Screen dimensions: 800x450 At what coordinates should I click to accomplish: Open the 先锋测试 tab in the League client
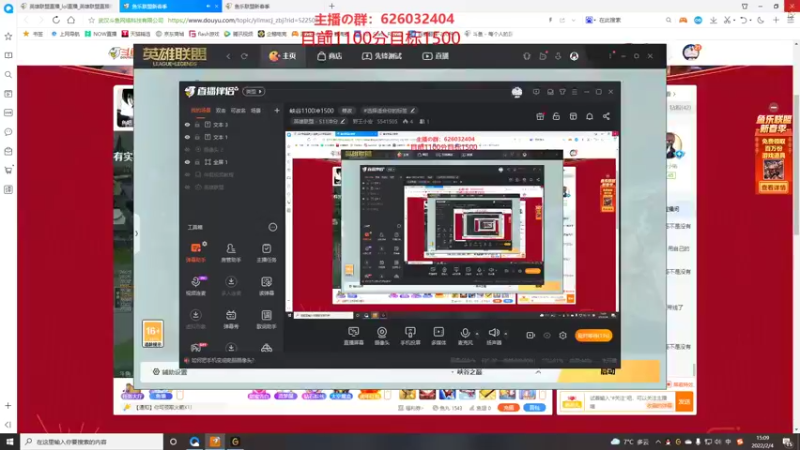(x=382, y=56)
